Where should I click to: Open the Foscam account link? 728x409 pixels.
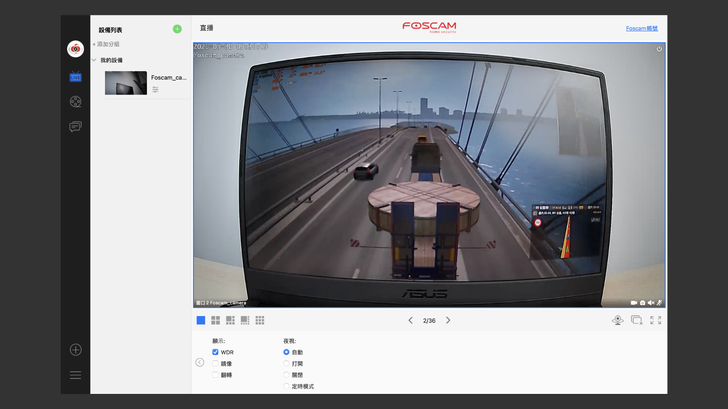click(641, 28)
